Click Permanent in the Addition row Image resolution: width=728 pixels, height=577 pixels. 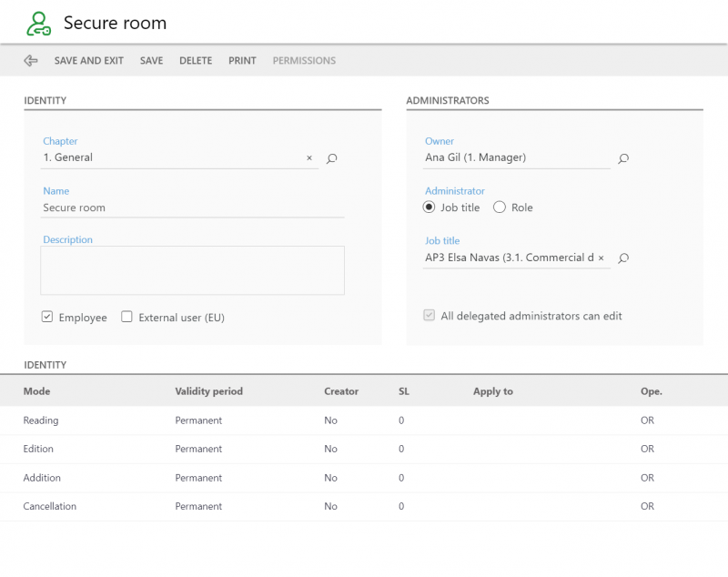pyautogui.click(x=198, y=478)
